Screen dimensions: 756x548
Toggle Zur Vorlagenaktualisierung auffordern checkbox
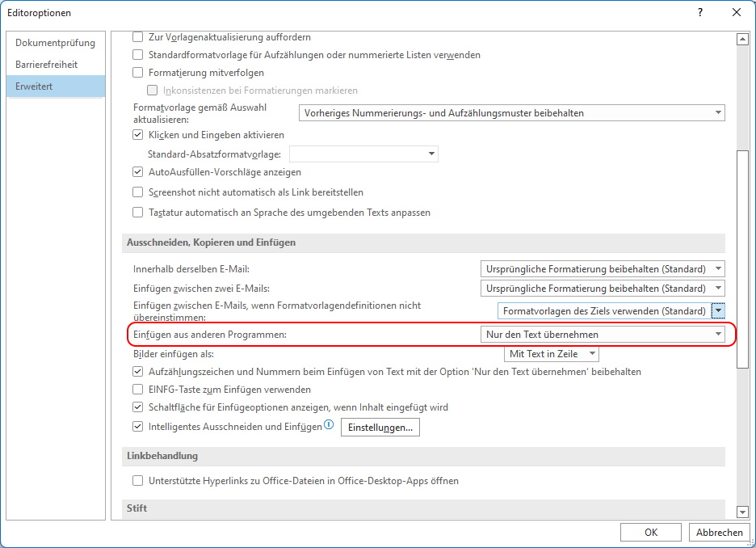click(138, 37)
